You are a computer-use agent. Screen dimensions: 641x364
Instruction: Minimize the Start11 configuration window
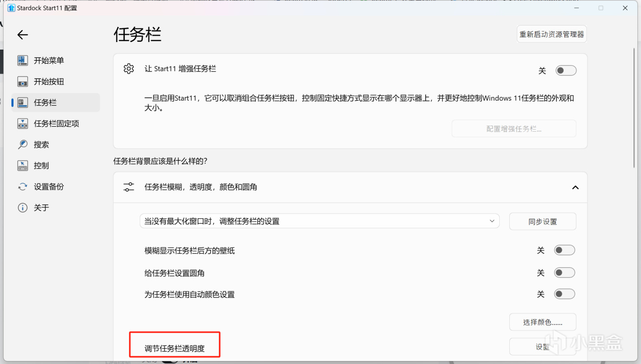pyautogui.click(x=577, y=8)
